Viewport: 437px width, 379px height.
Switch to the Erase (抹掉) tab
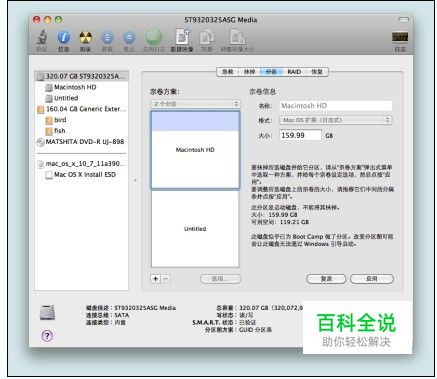(x=250, y=72)
